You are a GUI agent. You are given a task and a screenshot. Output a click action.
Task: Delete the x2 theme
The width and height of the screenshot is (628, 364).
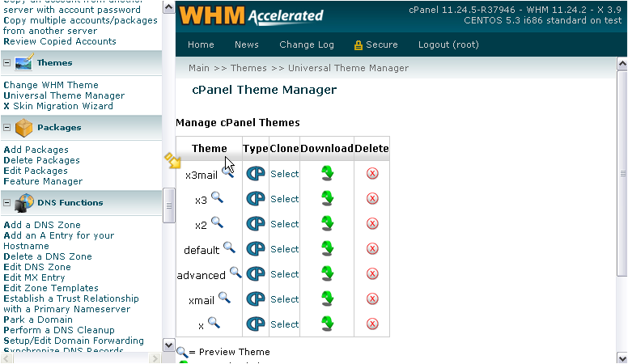(x=372, y=223)
